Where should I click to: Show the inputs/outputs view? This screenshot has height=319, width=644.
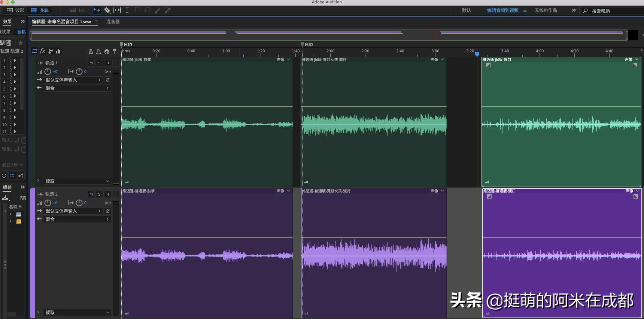pyautogui.click(x=34, y=51)
